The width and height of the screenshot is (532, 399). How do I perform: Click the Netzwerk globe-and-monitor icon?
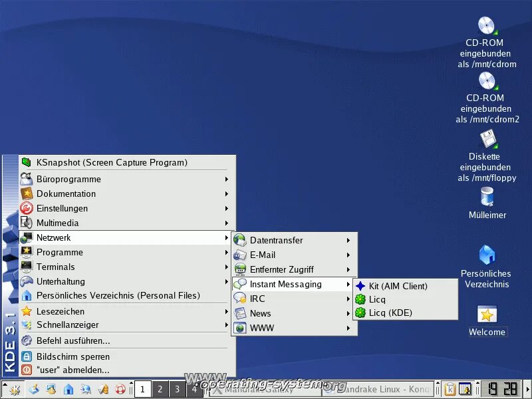click(27, 237)
